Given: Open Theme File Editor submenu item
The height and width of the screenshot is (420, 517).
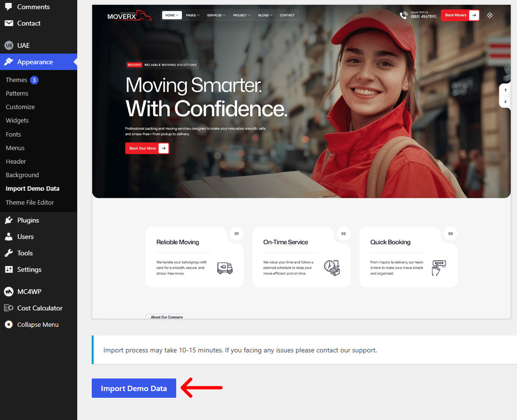Looking at the screenshot, I should (x=29, y=202).
